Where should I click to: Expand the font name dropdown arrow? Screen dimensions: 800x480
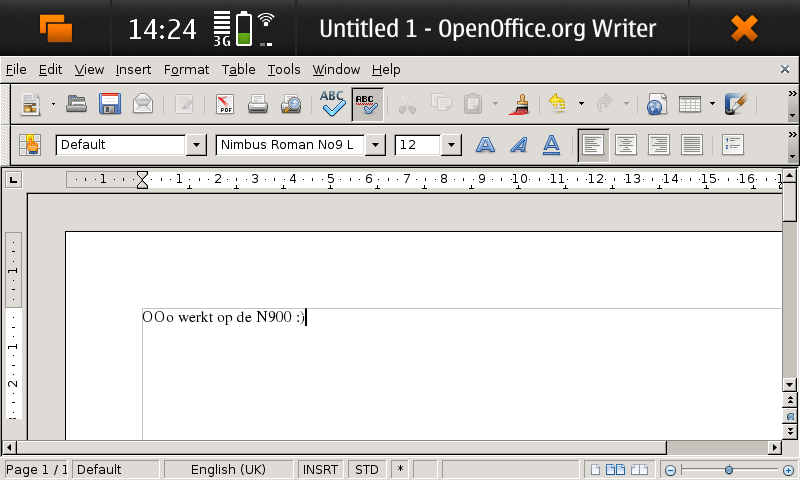(x=375, y=145)
